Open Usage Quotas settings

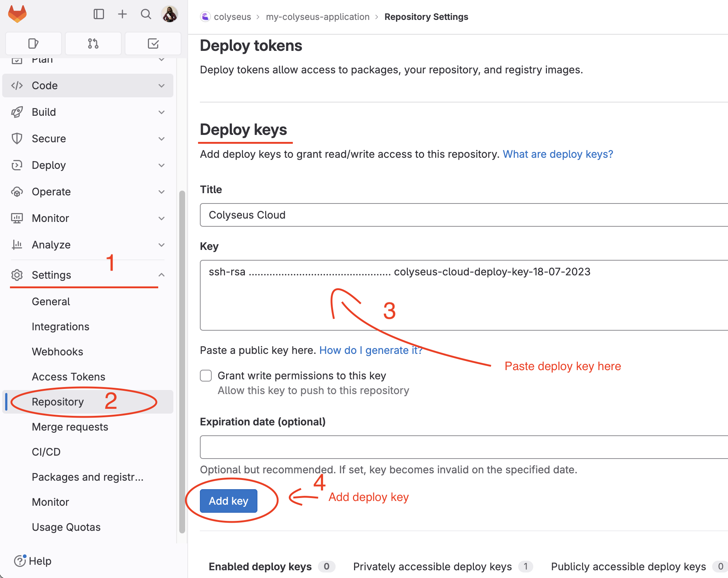point(88,527)
